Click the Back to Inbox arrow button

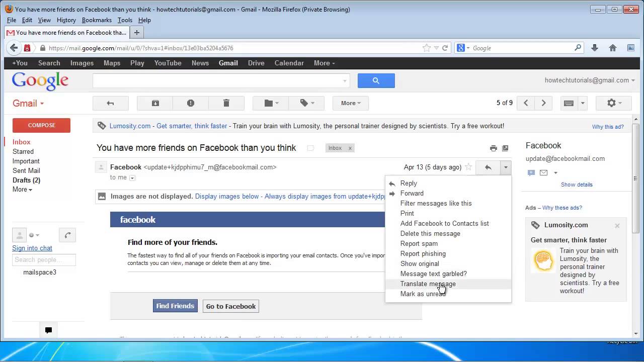[110, 103]
